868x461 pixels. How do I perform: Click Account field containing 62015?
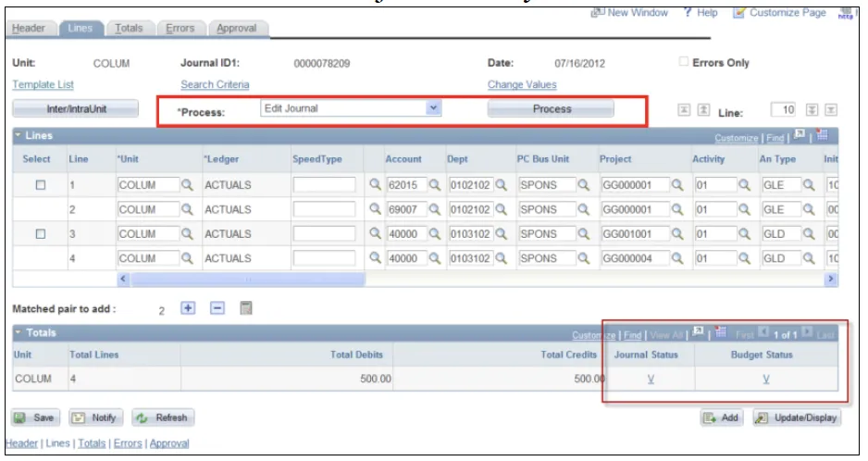pos(407,185)
